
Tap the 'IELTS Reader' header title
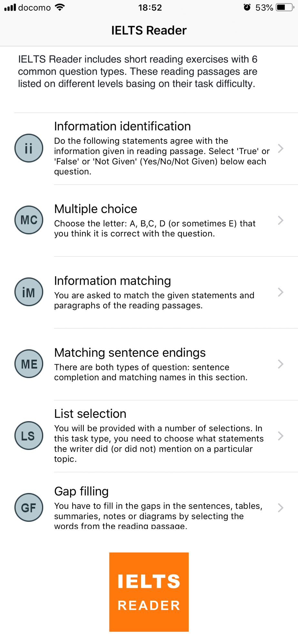tap(149, 30)
